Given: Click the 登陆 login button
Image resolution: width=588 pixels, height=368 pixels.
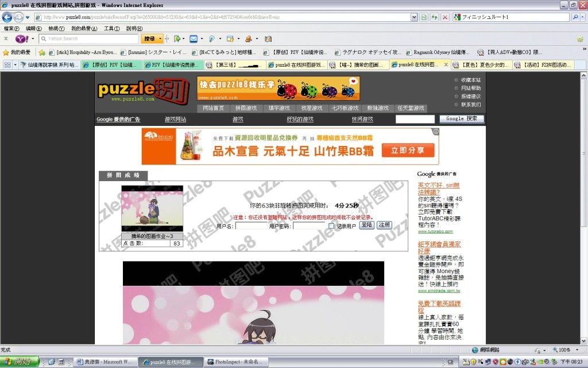Looking at the screenshot, I should 367,225.
